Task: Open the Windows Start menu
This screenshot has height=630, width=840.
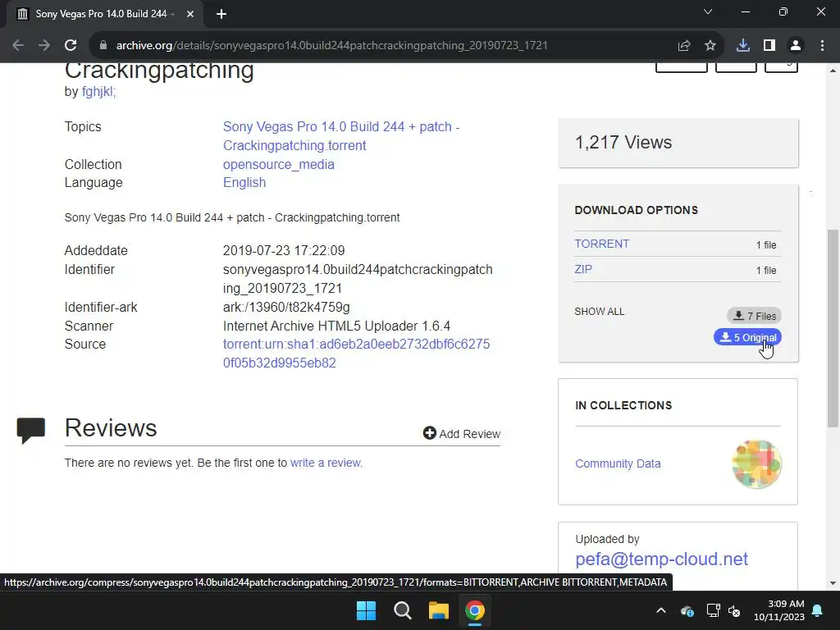Action: 367,610
